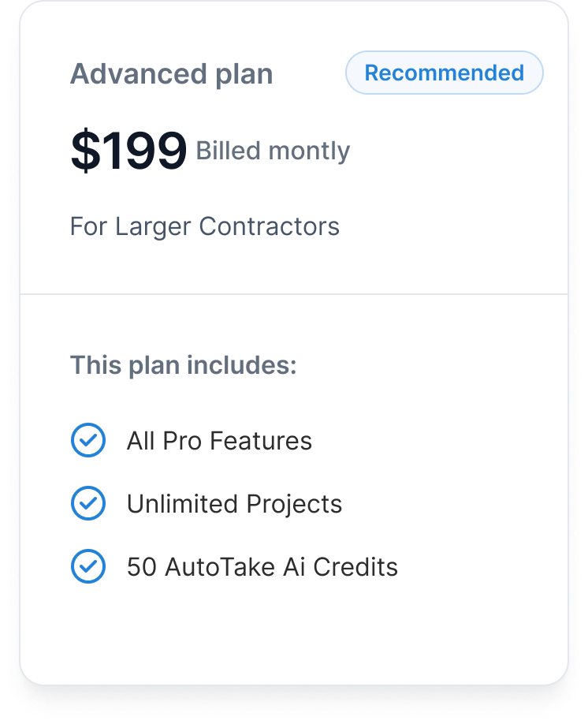Select the All Pro Features text
The width and height of the screenshot is (588, 724).
click(x=219, y=441)
